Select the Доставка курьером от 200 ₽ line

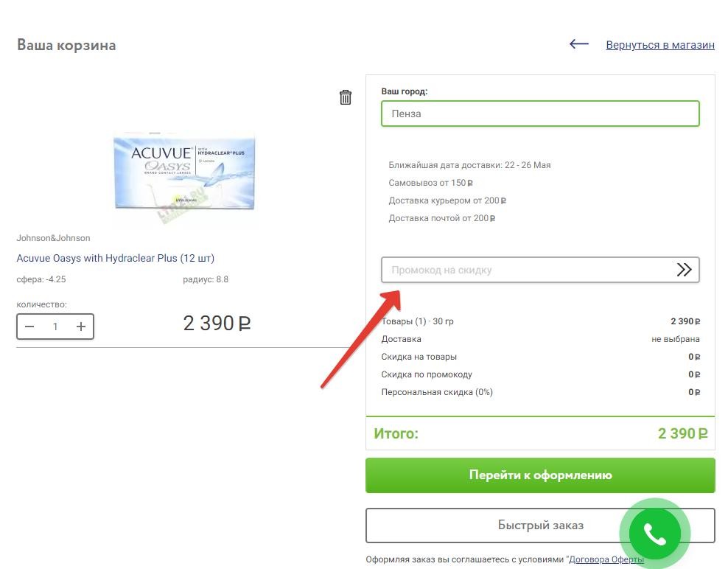click(447, 200)
